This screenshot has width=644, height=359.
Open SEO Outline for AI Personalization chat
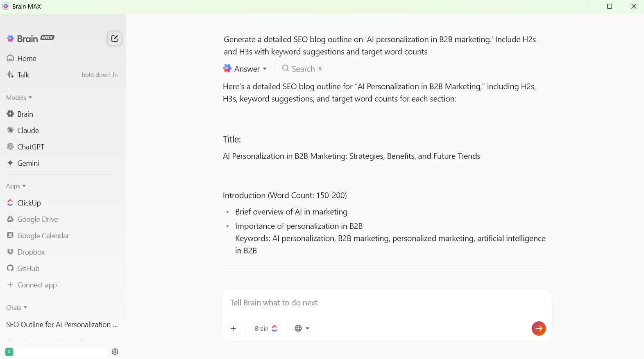[62, 325]
